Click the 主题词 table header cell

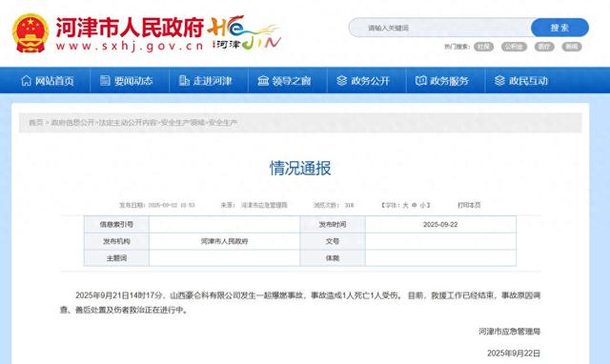116,258
